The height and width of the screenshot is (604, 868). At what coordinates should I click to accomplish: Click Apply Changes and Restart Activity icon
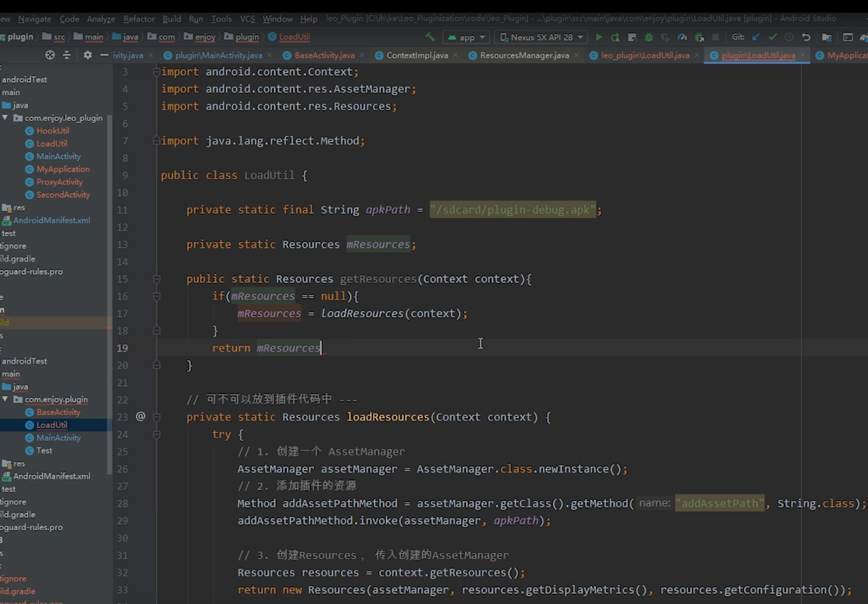click(x=615, y=38)
